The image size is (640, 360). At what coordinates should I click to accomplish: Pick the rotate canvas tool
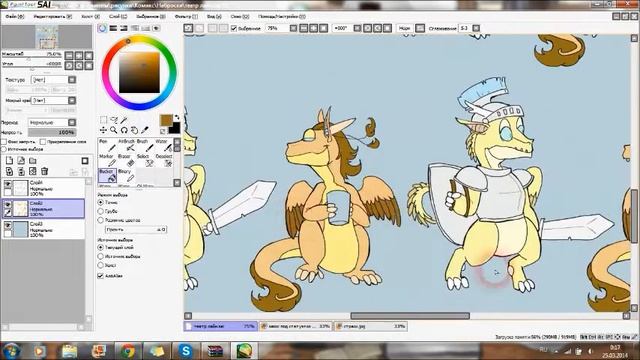coord(124,130)
